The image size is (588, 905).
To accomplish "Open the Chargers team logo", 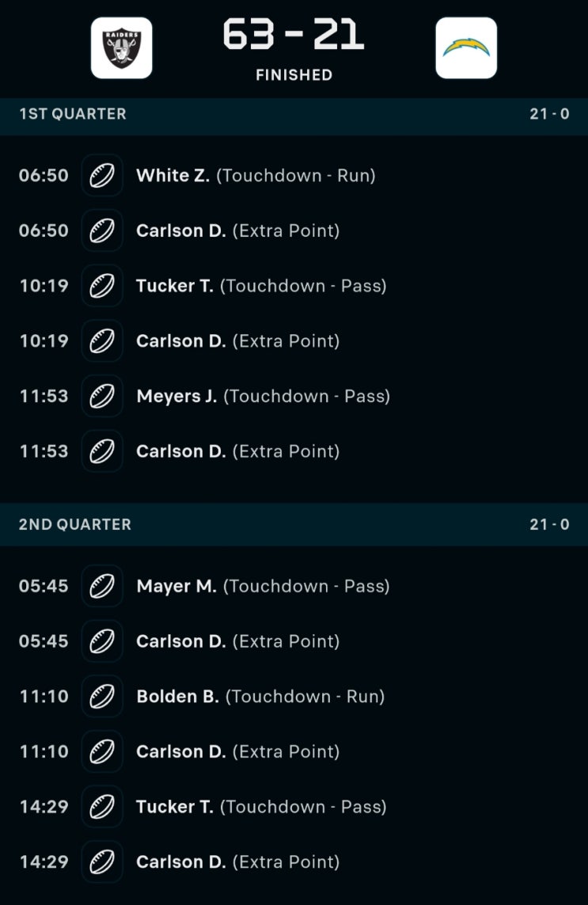I will click(x=466, y=48).
